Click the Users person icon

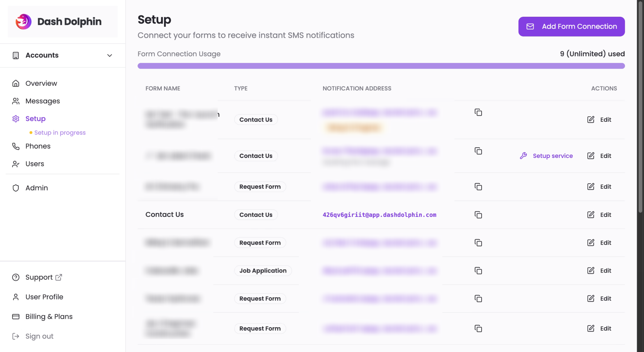[16, 164]
